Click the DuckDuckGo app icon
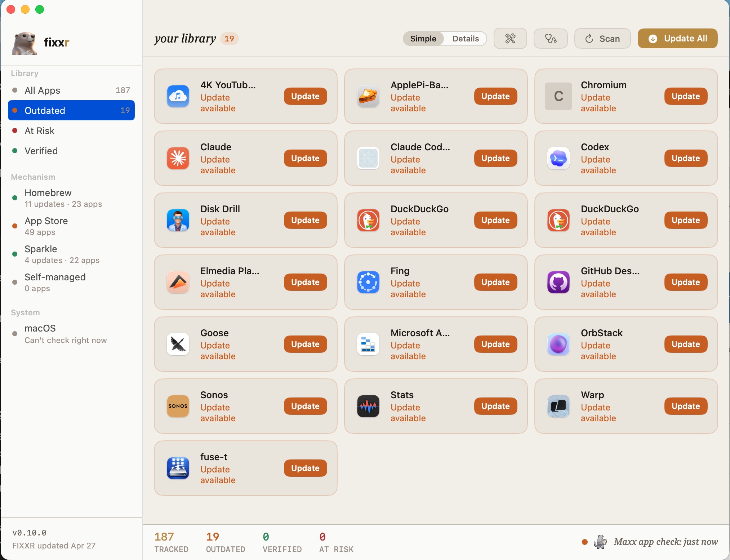The height and width of the screenshot is (560, 730). click(x=368, y=220)
